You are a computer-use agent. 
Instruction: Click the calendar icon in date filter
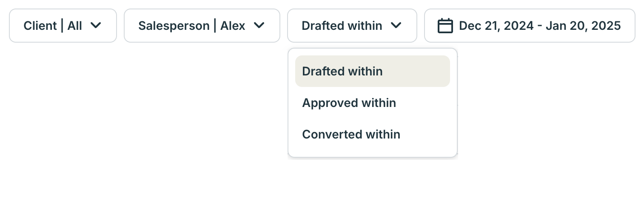tap(445, 26)
